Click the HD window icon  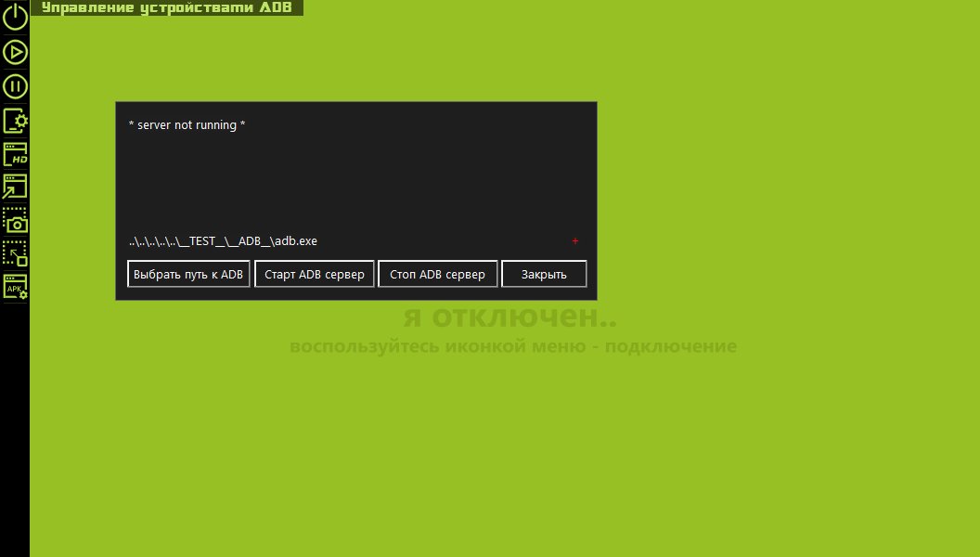pyautogui.click(x=15, y=154)
